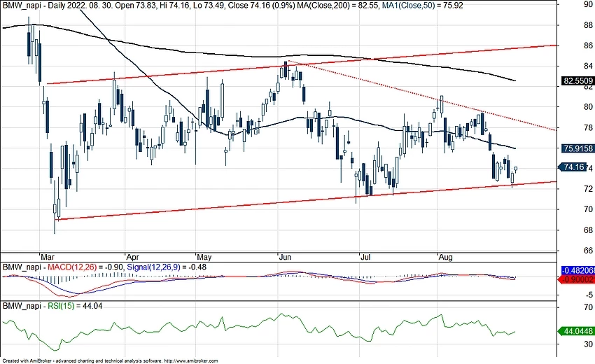Click the Mar marker on time axis
The width and height of the screenshot is (595, 364).
[x=49, y=256]
